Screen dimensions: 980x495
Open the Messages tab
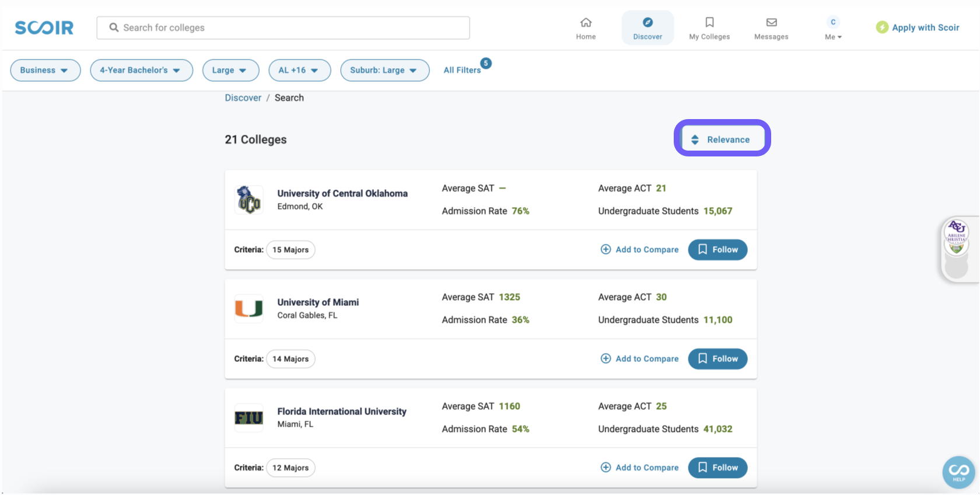(x=771, y=28)
